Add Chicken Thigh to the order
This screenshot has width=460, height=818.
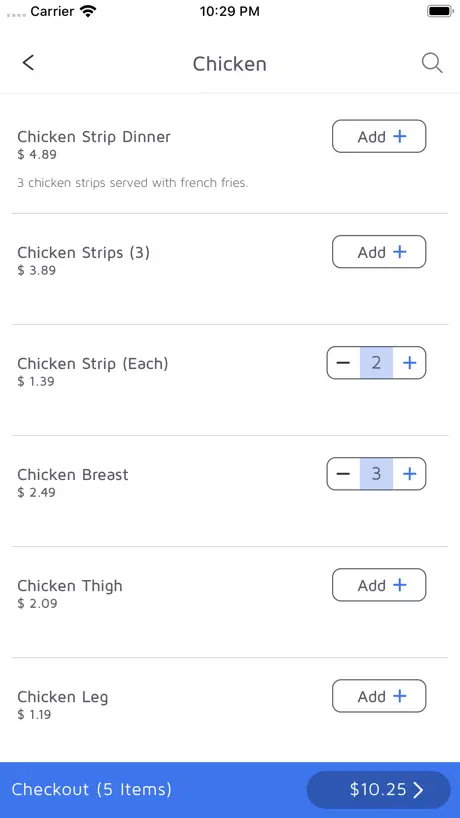pos(379,585)
